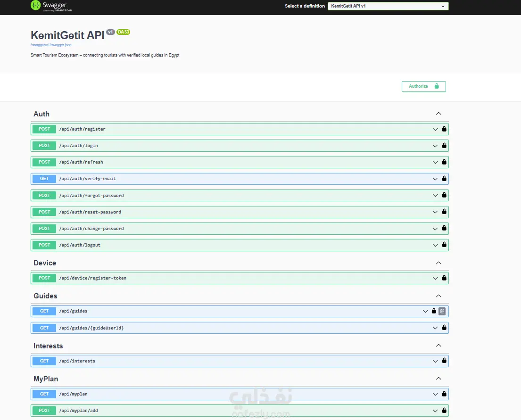This screenshot has width=521, height=420.
Task: Click lock icon on /api/myplan/add row
Action: (444, 411)
